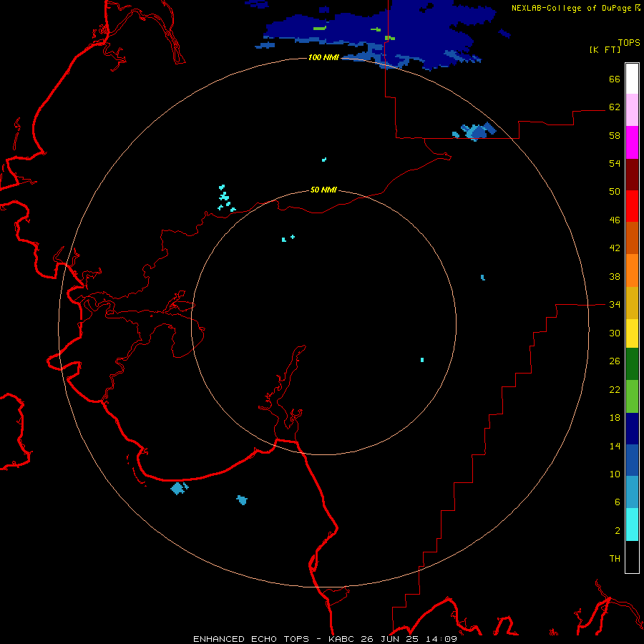Click the magenta swatch in the color scale
The width and height of the screenshot is (644, 644).
pos(632,142)
